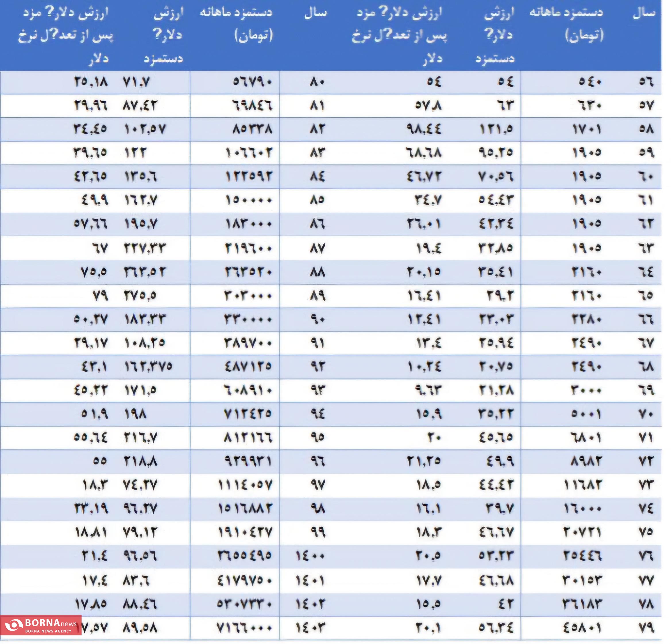
Task: Click the سال header above year ۸۰
Action: 316,14
